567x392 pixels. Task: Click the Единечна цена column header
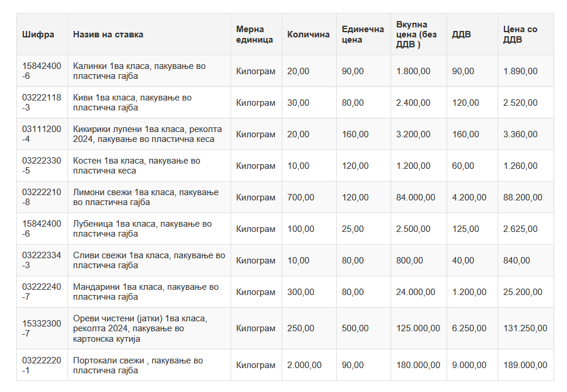point(362,34)
